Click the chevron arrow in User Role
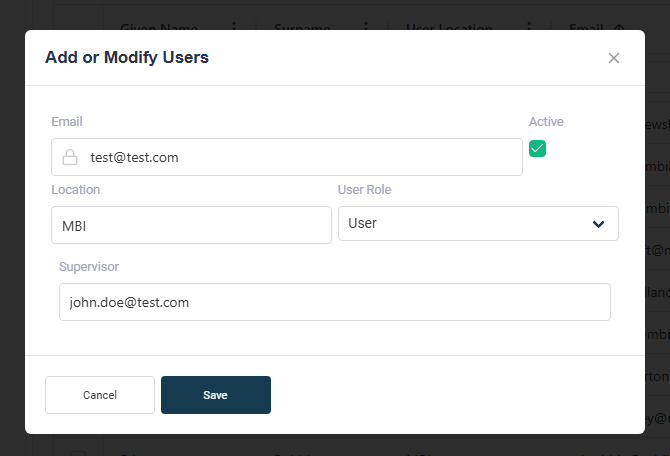670x456 pixels. pos(598,224)
